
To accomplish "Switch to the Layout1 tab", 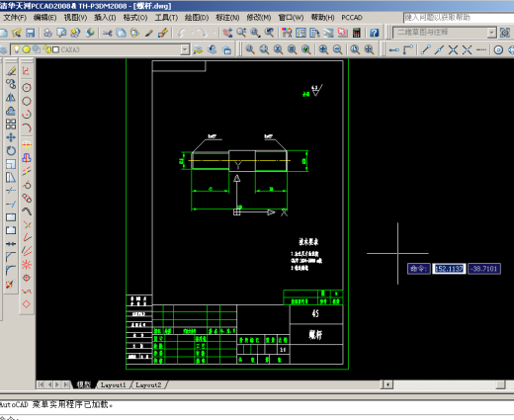I will click(x=113, y=384).
